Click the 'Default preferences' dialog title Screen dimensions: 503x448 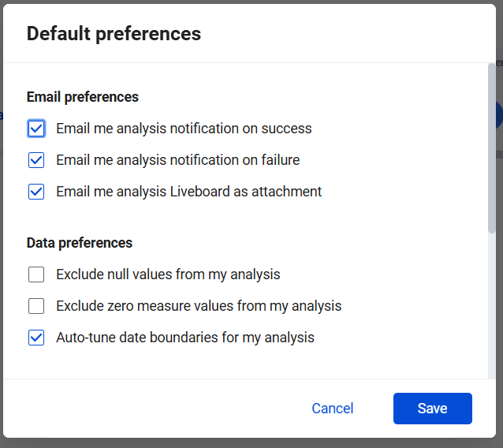point(114,34)
